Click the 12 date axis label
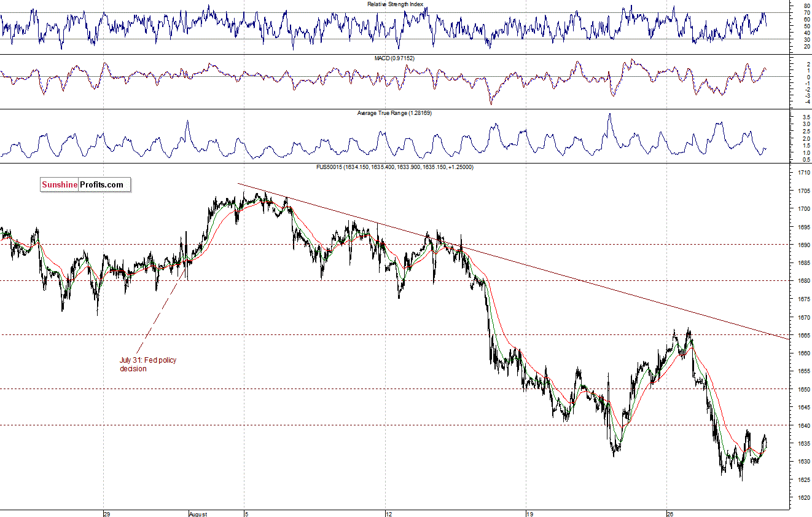812x517 pixels. pos(388,513)
